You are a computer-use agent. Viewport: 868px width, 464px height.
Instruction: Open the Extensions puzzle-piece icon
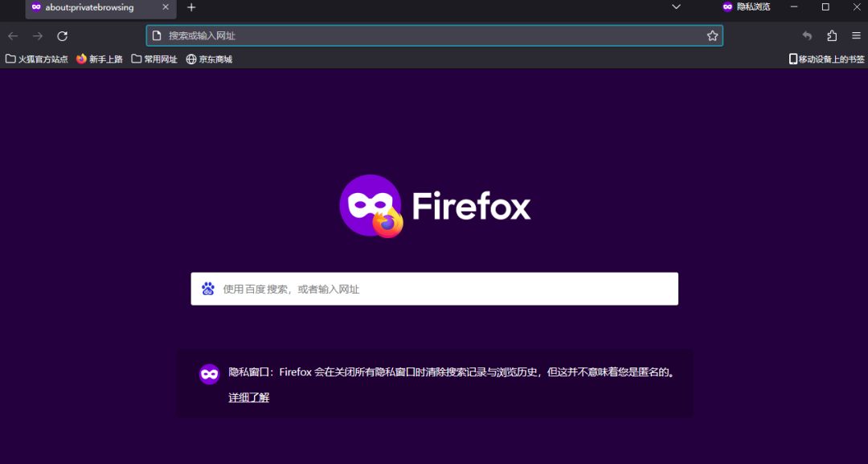coord(832,36)
